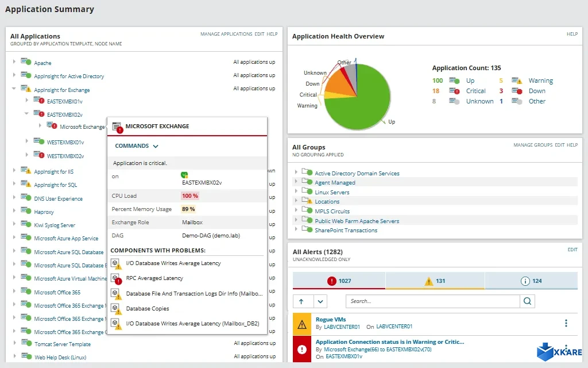This screenshot has width=588, height=368.
Task: Open the MPLS Circuits group
Action: click(x=332, y=212)
